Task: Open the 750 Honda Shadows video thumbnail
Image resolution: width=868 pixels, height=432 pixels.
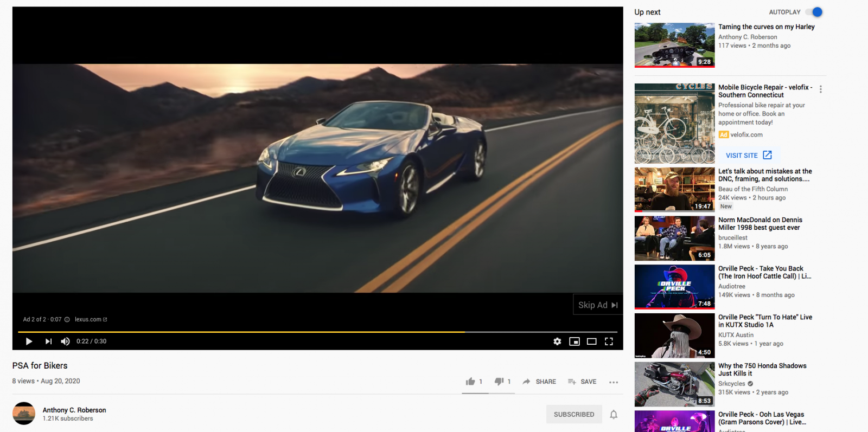Action: tap(674, 384)
